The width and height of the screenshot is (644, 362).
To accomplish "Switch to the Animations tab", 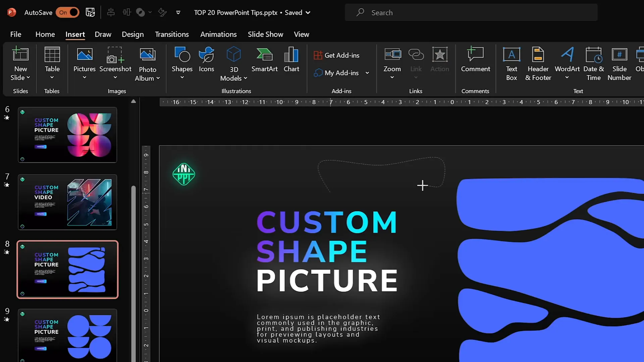I will click(218, 34).
